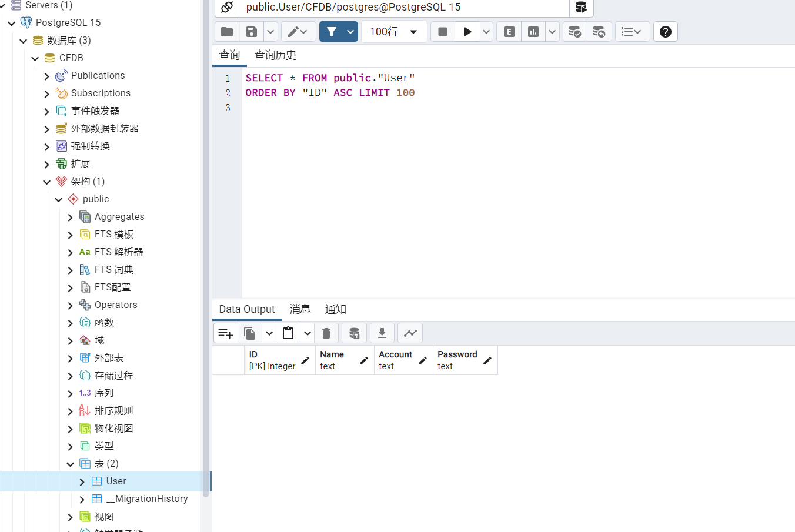The height and width of the screenshot is (532, 795).
Task: Switch to the 通知 tab
Action: tap(336, 309)
